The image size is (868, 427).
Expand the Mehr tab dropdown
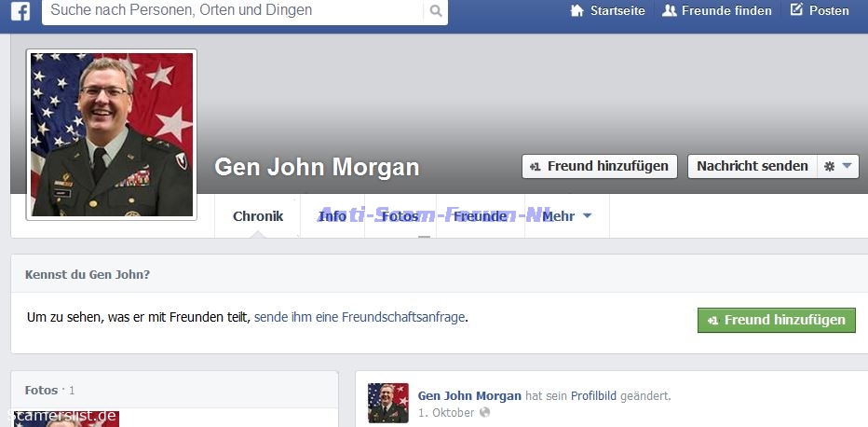(x=567, y=216)
